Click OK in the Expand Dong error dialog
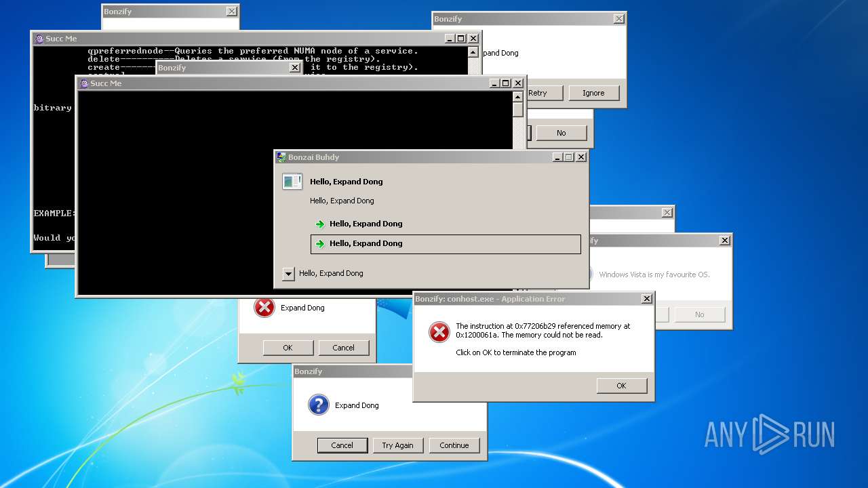 click(288, 348)
